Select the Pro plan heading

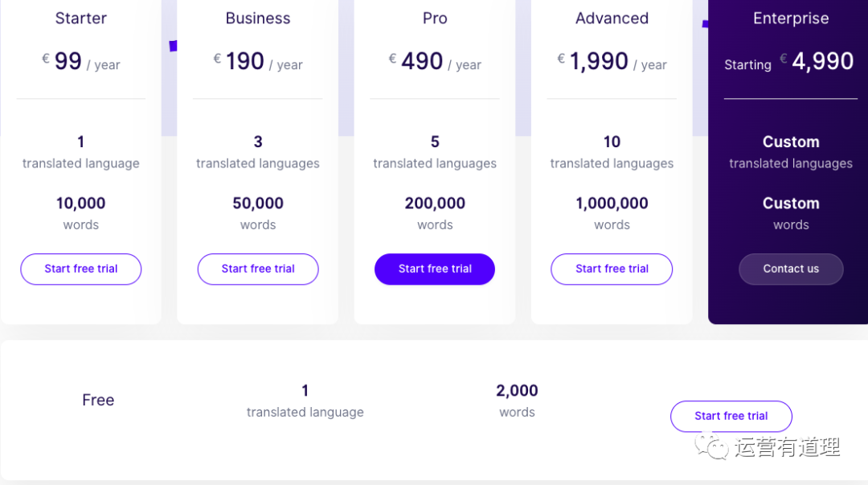pyautogui.click(x=435, y=18)
